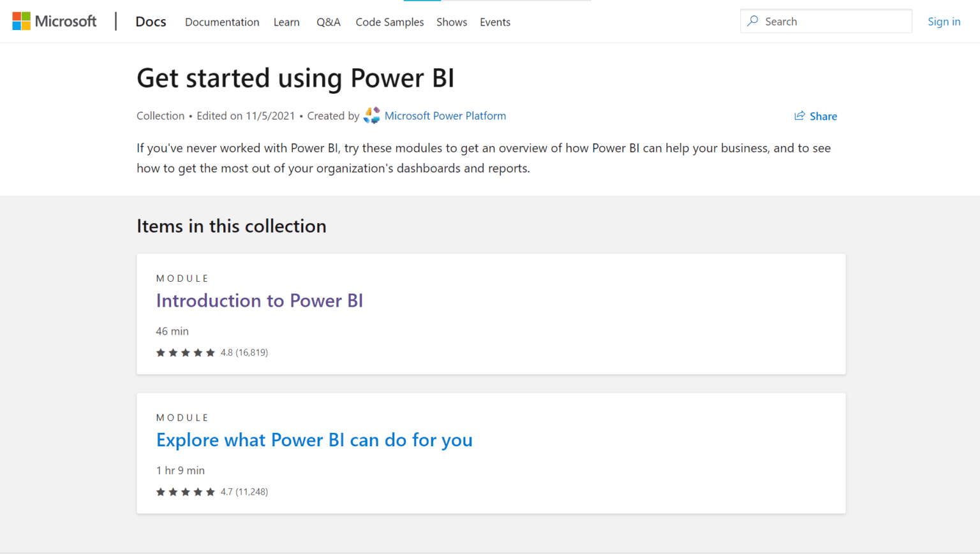Click the Sign in link
This screenshot has height=554, width=980.
point(944,21)
